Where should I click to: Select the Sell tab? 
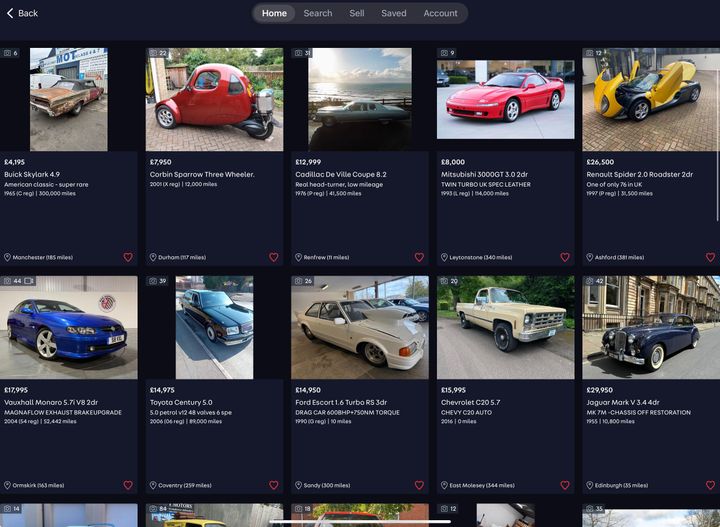(357, 13)
